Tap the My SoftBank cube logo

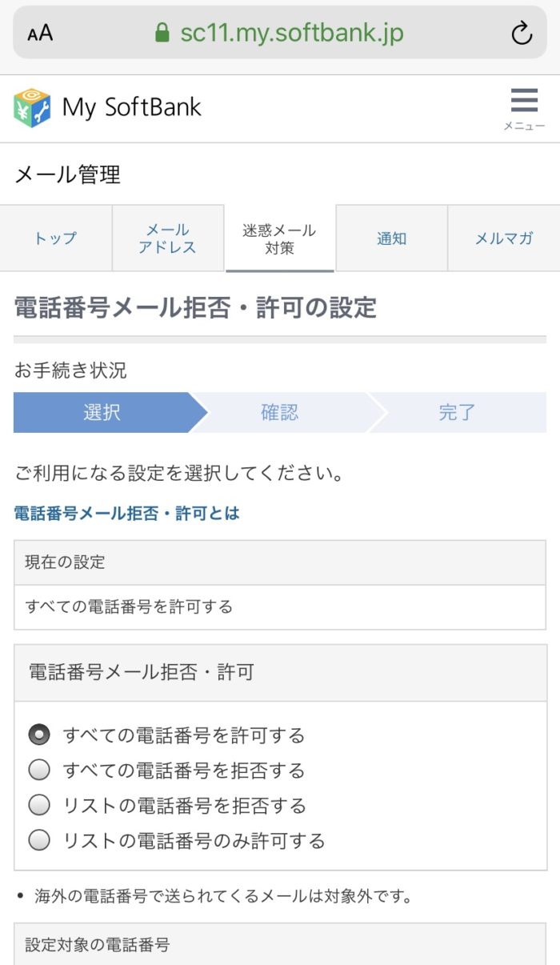tap(32, 107)
